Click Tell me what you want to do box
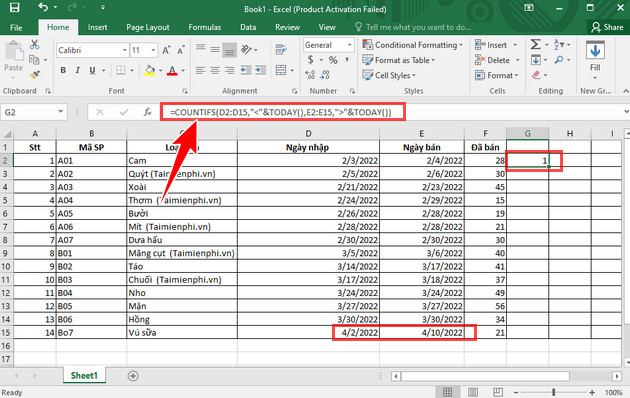Viewport: 630px width, 398px height. click(x=414, y=27)
